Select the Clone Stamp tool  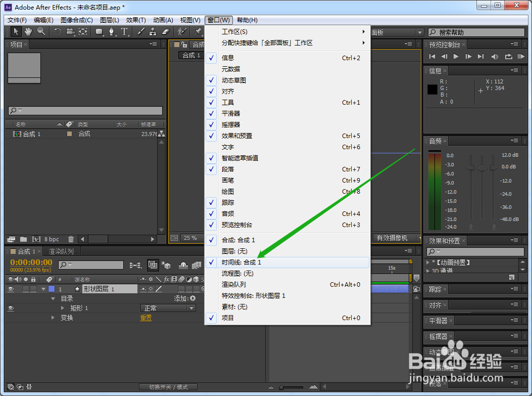click(x=153, y=32)
